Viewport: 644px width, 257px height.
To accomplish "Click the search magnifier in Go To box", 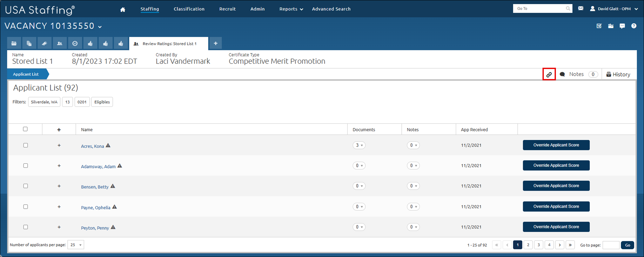I will [x=568, y=8].
